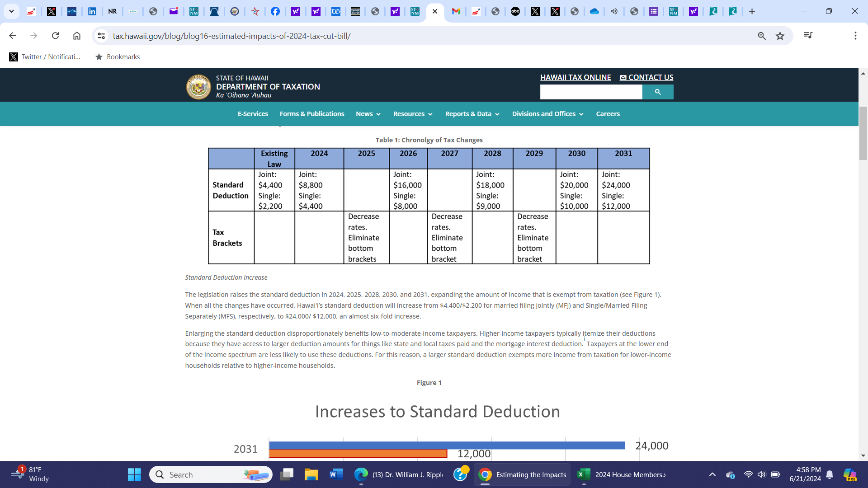The image size is (868, 488).
Task: Open the Hawaii Tax Online link
Action: tap(575, 77)
